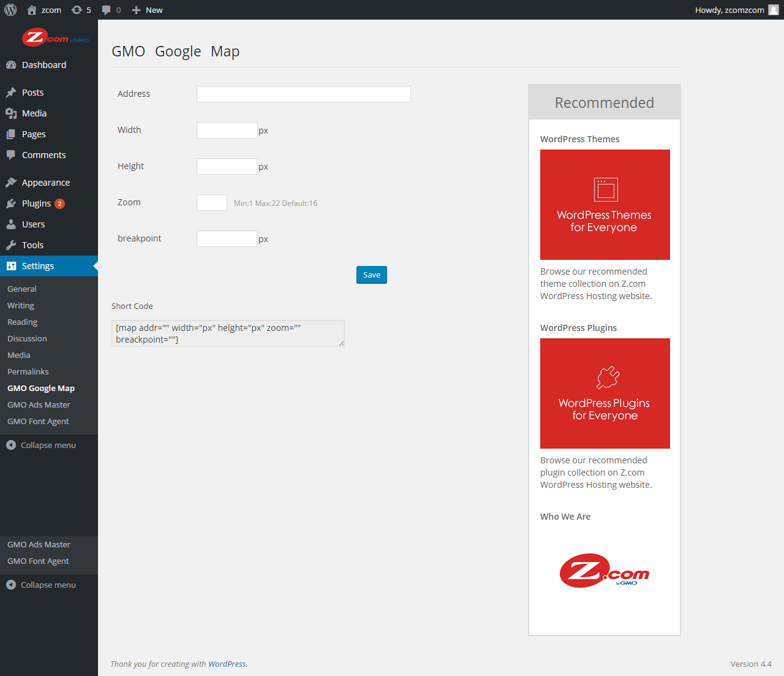Open the WordPress Themes for Everyone banner

click(605, 205)
